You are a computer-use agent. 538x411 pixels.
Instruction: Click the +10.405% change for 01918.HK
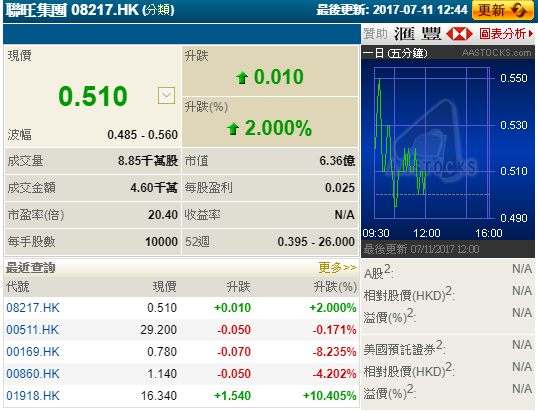[x=329, y=396]
